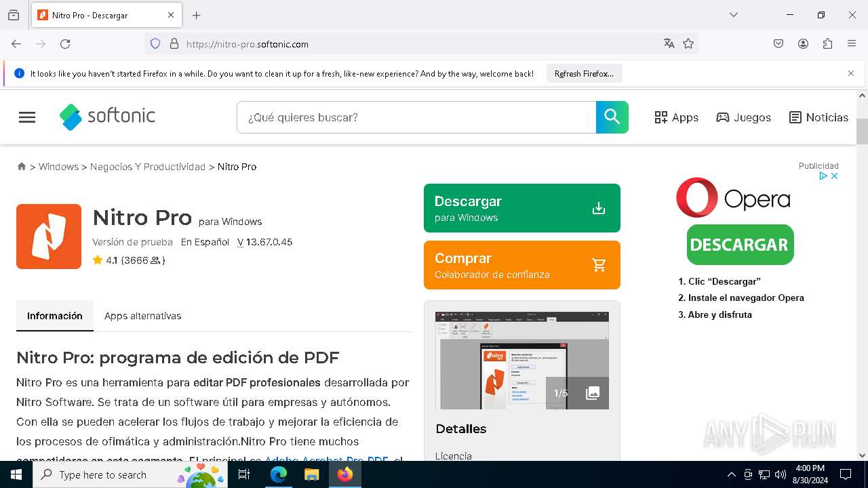Show site security padlock info

(x=174, y=44)
